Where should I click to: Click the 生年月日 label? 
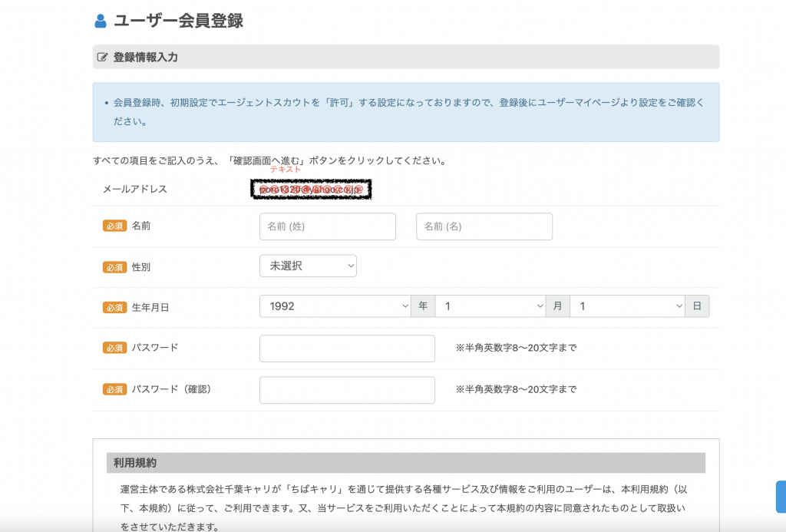(x=150, y=307)
